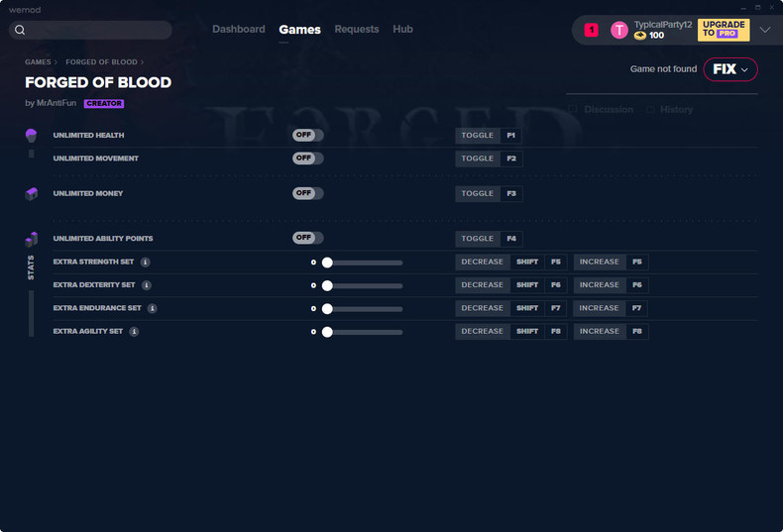Click the 'UNLIMITED HEALTH' cheat label

(88, 136)
